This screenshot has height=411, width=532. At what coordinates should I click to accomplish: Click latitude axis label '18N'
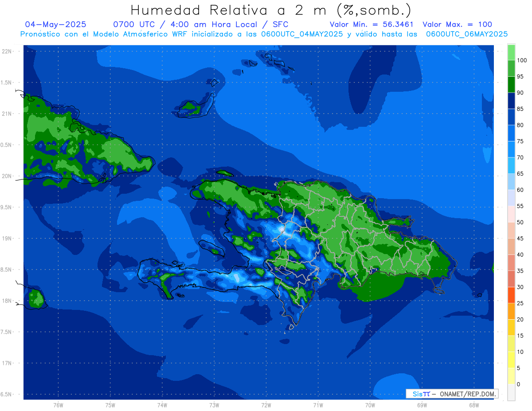click(7, 301)
